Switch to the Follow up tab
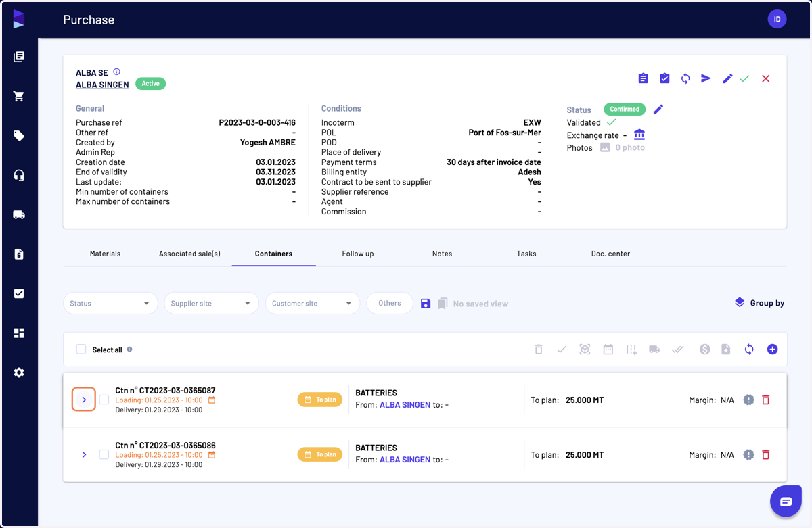812x528 pixels. tap(358, 254)
